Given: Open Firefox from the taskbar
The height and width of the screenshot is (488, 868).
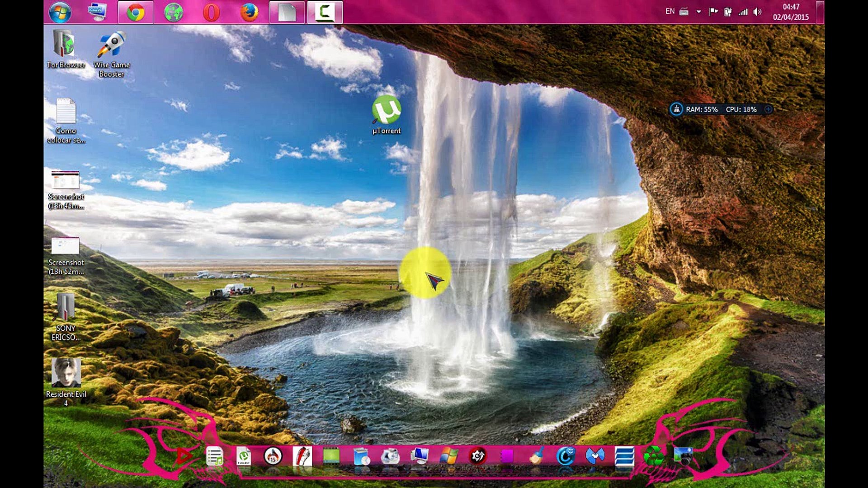Looking at the screenshot, I should tap(249, 12).
